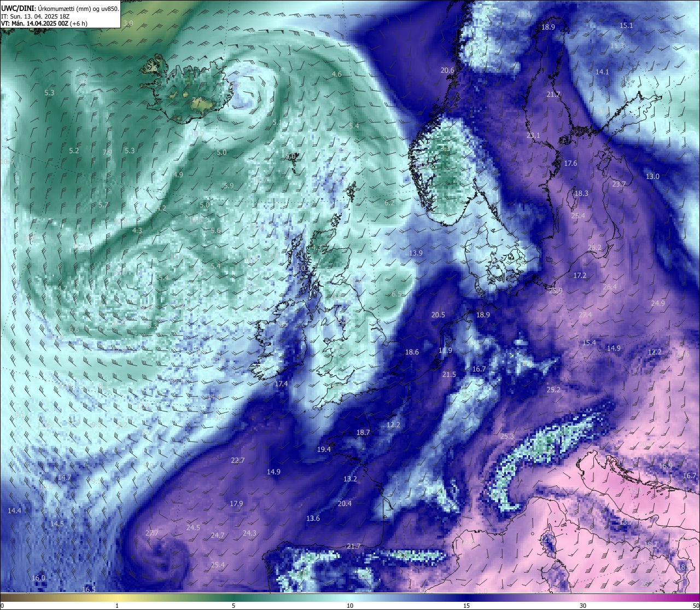Click the colorbar tick label 30
The height and width of the screenshot is (610, 700).
(x=583, y=606)
